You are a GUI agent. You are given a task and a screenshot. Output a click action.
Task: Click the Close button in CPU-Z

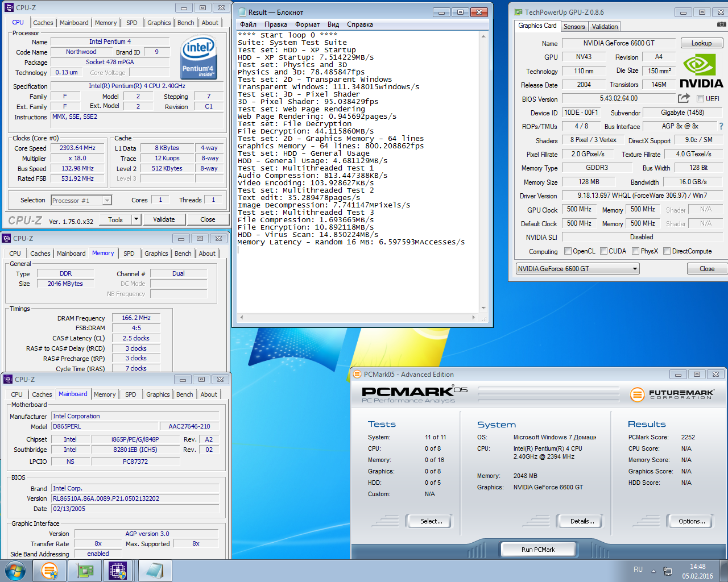pyautogui.click(x=208, y=219)
